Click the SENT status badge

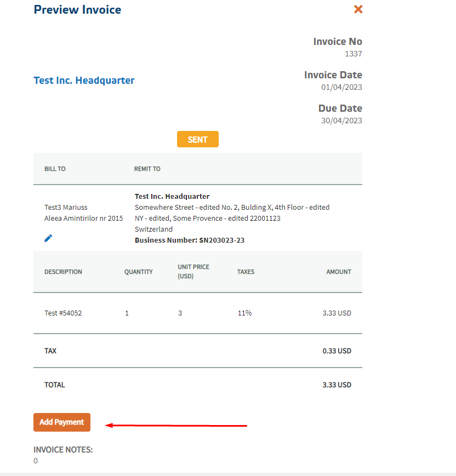197,139
